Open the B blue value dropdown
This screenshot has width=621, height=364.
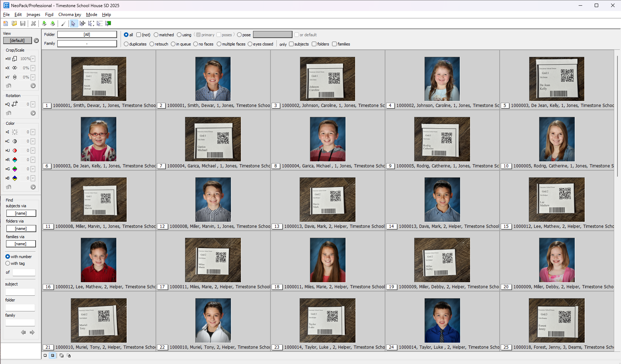[33, 178]
